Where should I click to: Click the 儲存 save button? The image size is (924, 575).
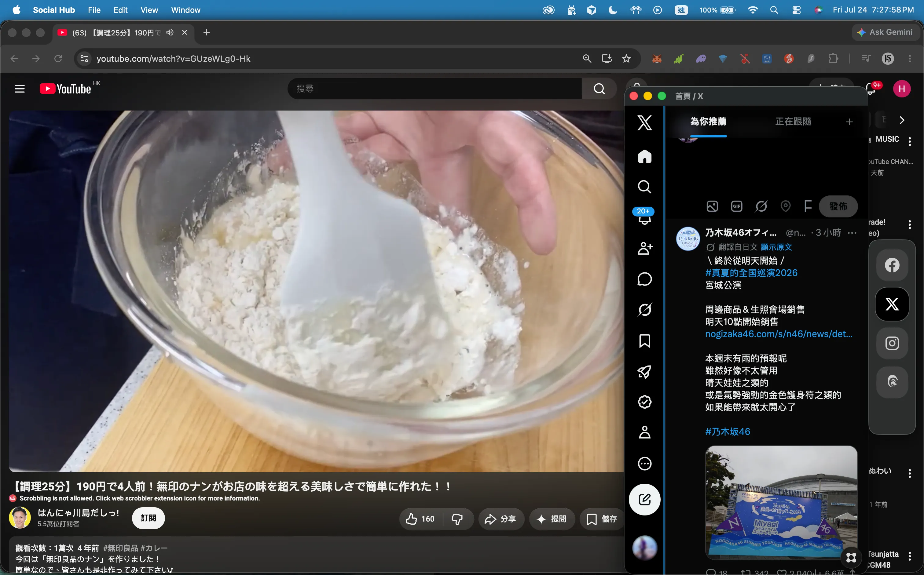[602, 519]
